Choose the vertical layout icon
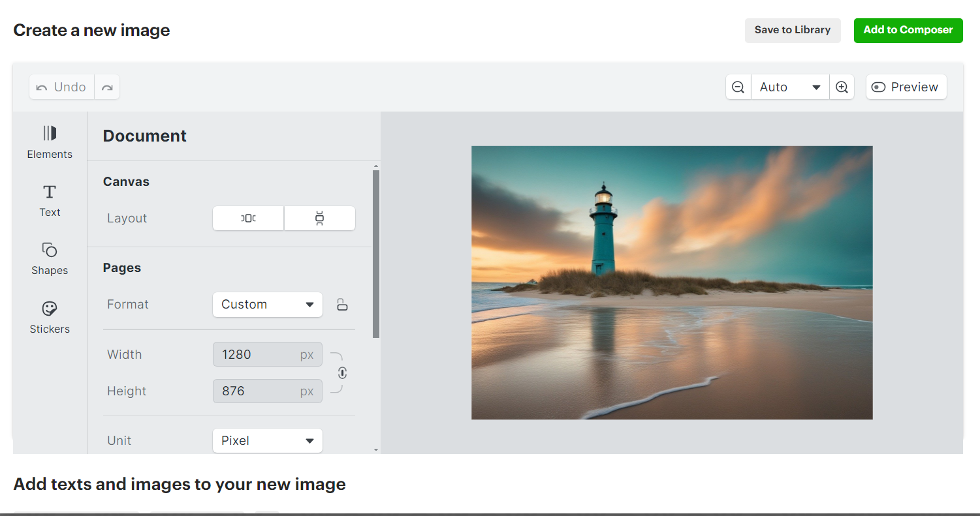 319,219
